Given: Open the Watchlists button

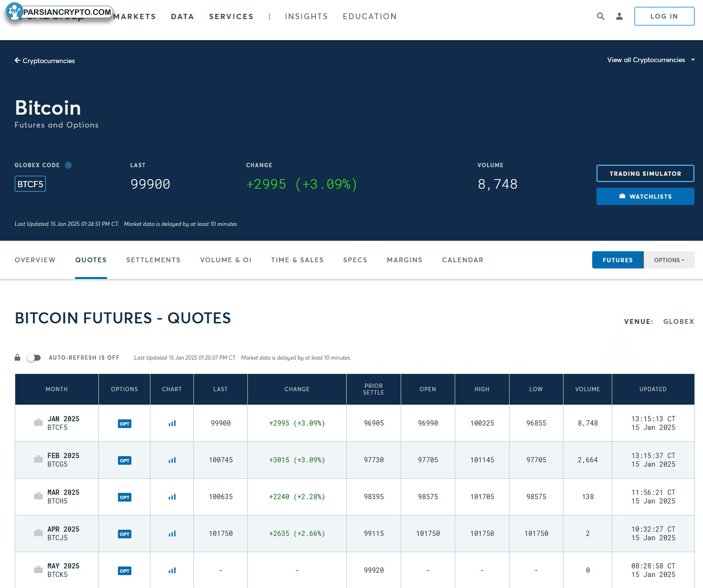Looking at the screenshot, I should click(645, 196).
